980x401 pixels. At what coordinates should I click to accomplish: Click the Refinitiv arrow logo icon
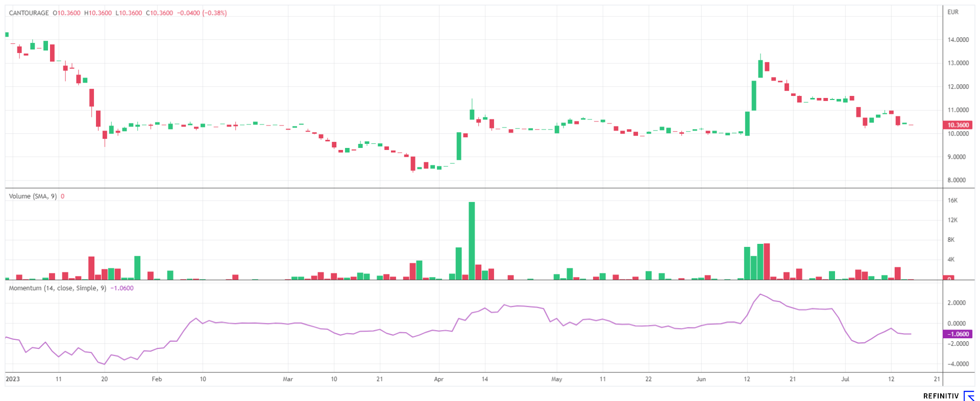(969, 396)
